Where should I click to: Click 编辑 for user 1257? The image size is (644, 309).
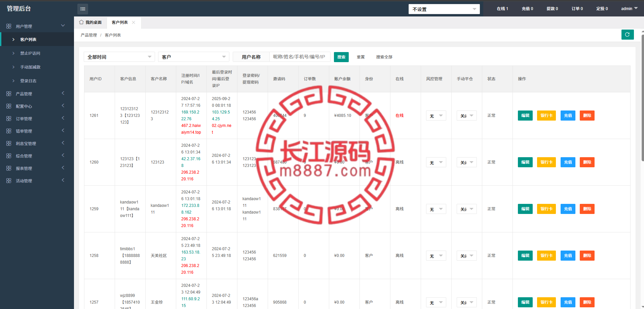(x=525, y=302)
